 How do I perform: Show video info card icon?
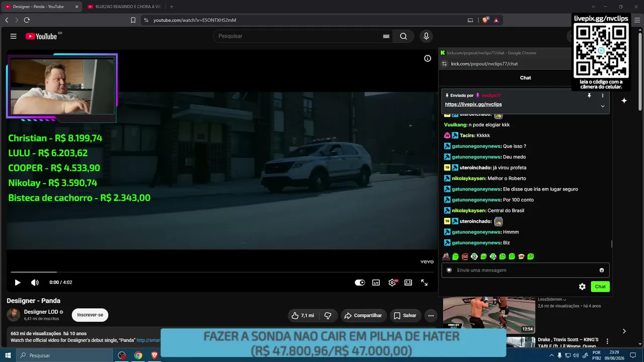[x=428, y=58]
